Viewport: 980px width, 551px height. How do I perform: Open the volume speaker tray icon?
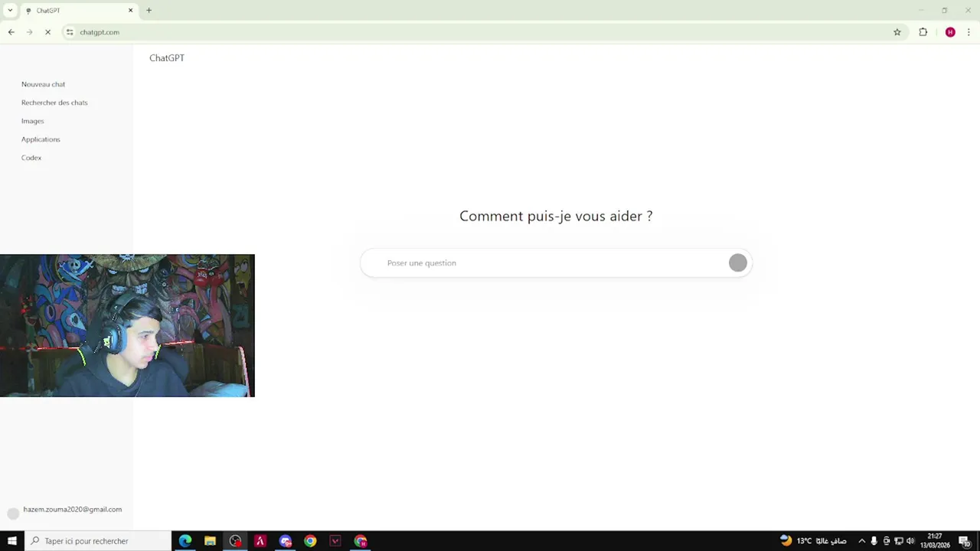coord(910,541)
